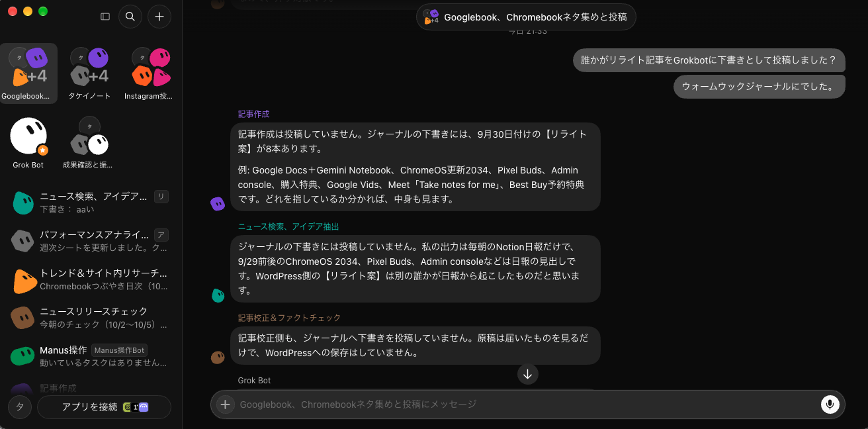Click the faded 記事作成 row at sidebar bottom

tap(91, 387)
